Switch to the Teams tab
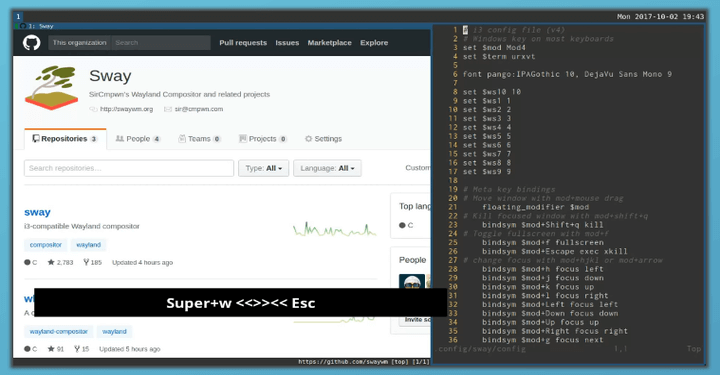The width and height of the screenshot is (720, 375). [x=199, y=139]
